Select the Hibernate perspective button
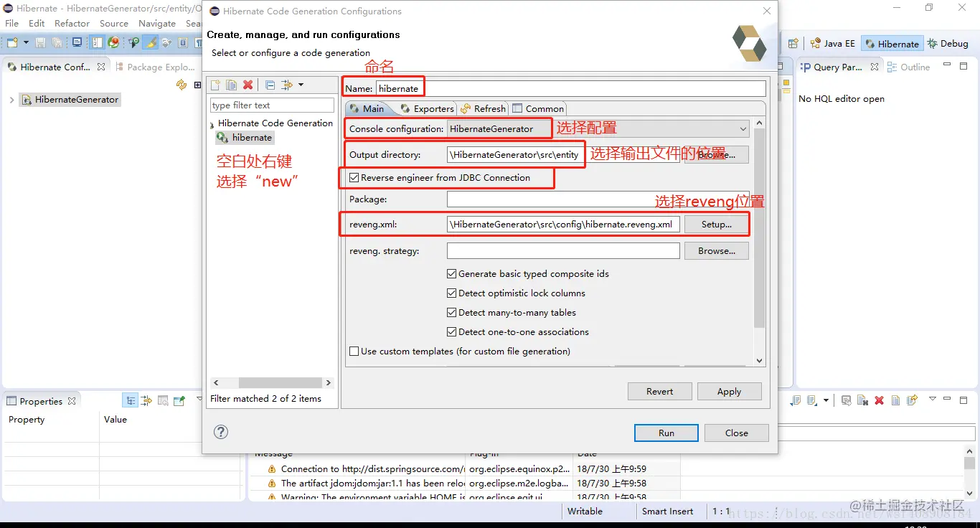 (892, 44)
